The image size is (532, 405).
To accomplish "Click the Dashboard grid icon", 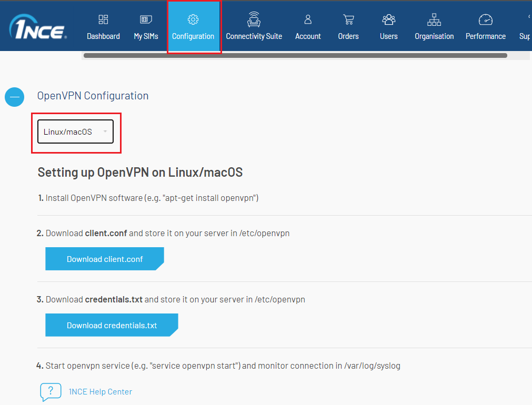I will 103,19.
